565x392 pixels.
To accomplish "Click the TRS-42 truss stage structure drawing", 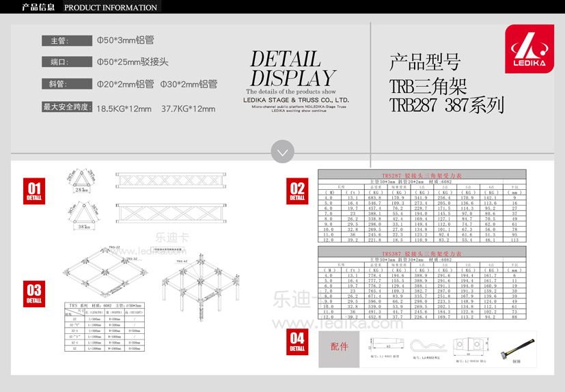I will tap(201, 287).
